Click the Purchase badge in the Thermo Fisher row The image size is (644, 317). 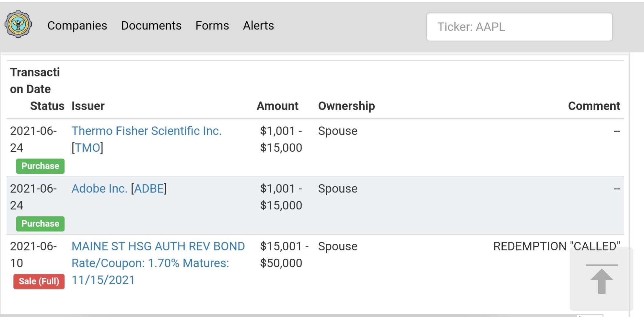40,166
